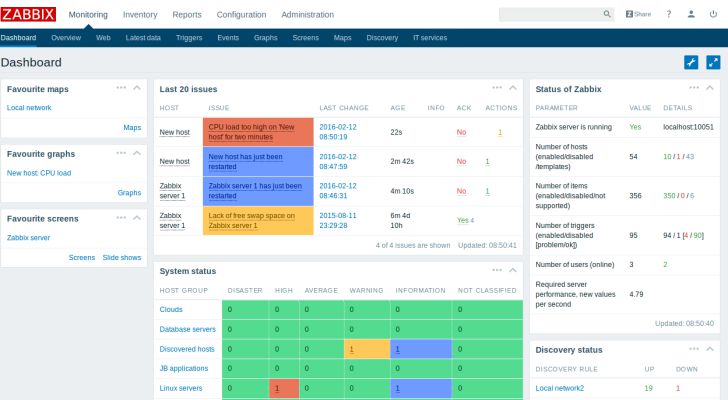Click last change 2016-02-12 08:50:19
The width and height of the screenshot is (728, 400).
click(338, 132)
